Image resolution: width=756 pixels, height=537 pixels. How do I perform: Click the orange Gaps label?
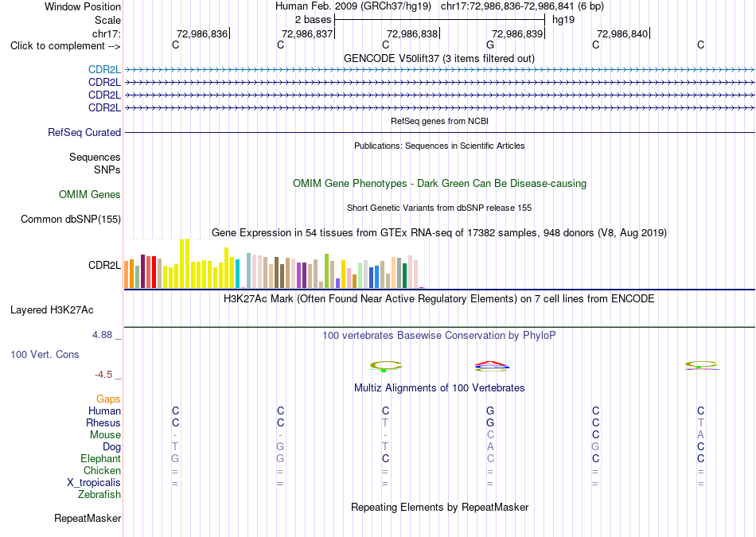(x=108, y=399)
